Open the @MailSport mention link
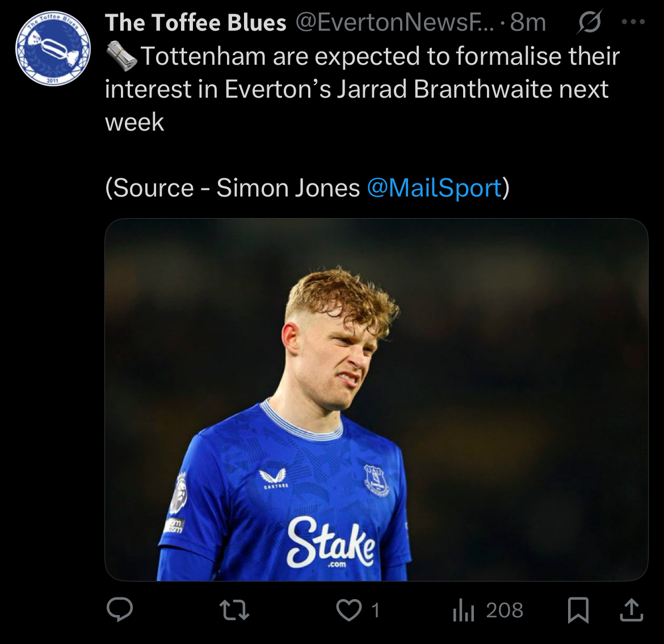 [434, 188]
